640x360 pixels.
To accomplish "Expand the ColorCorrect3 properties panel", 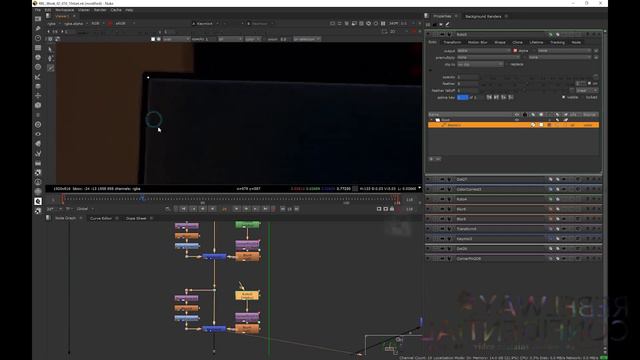I will (428, 189).
